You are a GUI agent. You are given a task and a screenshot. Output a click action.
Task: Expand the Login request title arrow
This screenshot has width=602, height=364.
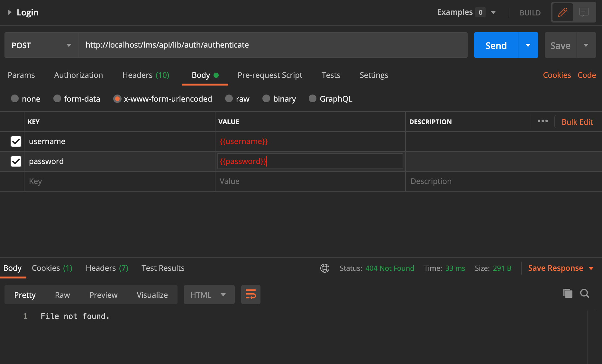(x=10, y=13)
